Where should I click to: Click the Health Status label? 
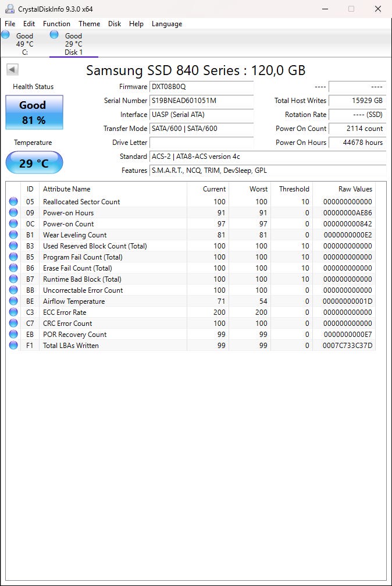tap(33, 87)
